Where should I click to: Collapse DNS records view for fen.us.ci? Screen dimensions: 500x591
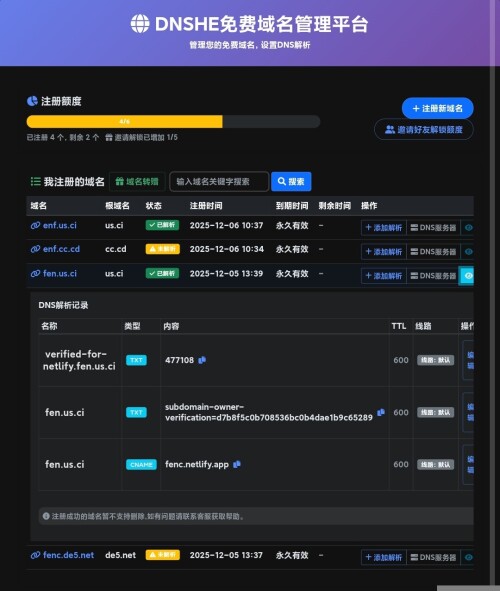click(x=466, y=276)
